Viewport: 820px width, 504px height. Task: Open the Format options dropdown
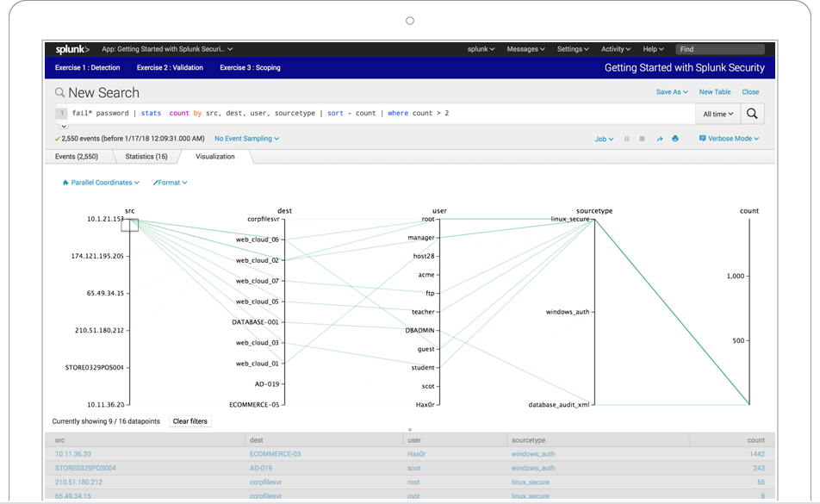(x=170, y=183)
